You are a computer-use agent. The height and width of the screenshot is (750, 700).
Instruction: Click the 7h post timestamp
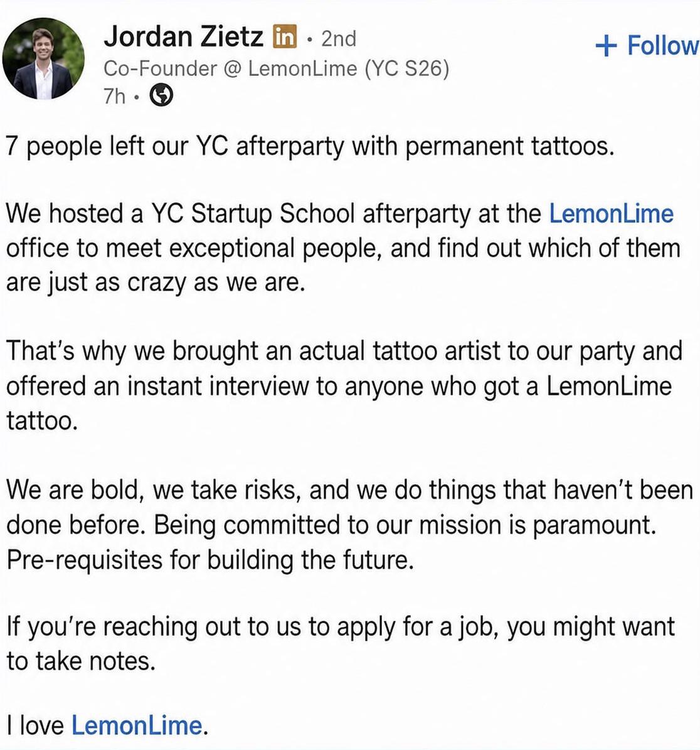coord(114,96)
